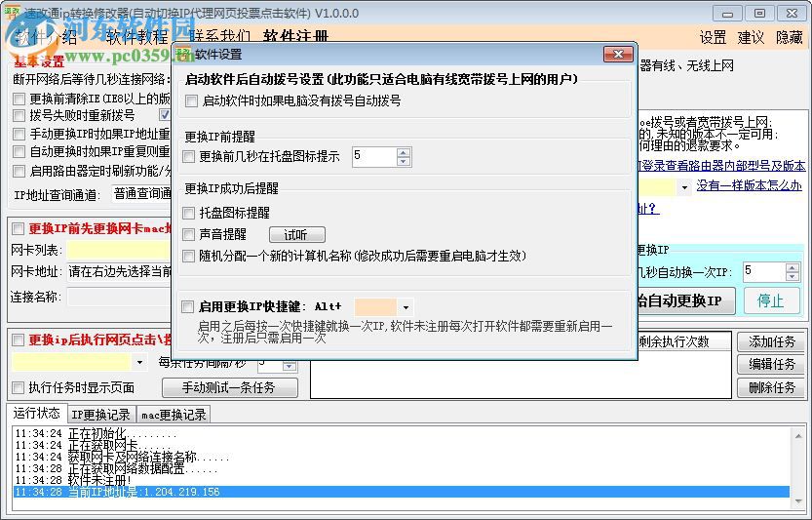Image resolution: width=812 pixels, height=520 pixels.
Task: Click 添加任务 button
Action: 771,341
